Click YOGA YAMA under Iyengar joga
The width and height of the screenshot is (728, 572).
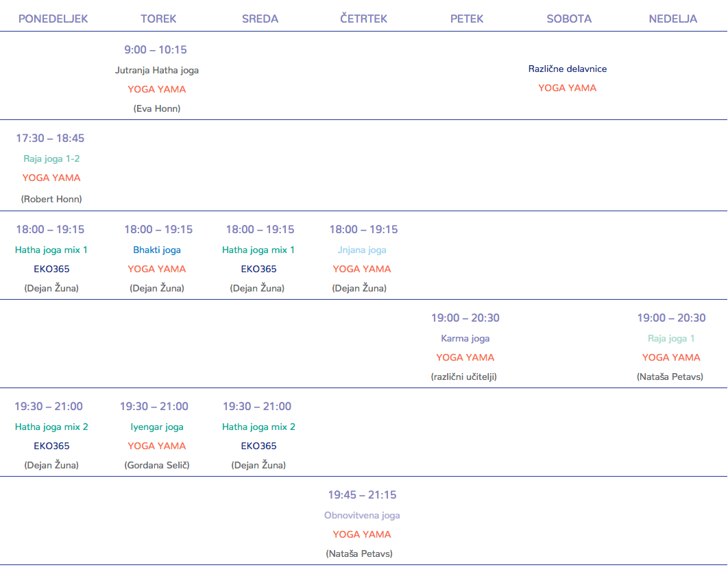[x=157, y=446]
